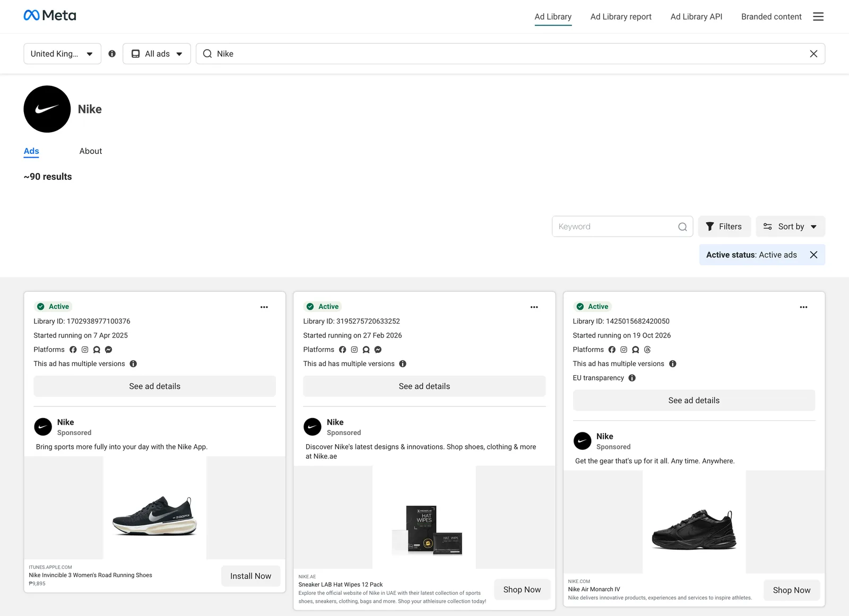Click Instagram platform icon in second ad
This screenshot has width=849, height=616.
354,350
